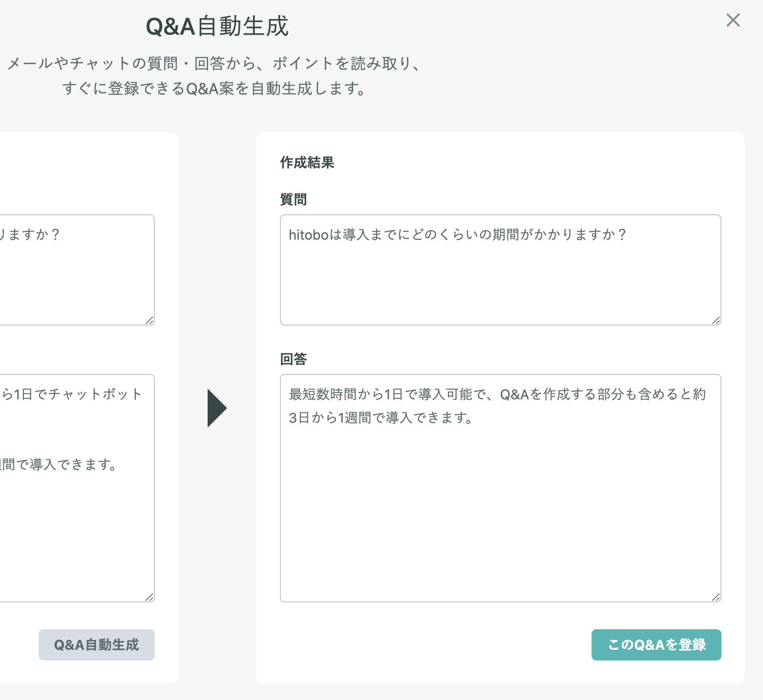This screenshot has height=700, width=763.
Task: Select the 作成結果 heading
Action: [x=307, y=163]
